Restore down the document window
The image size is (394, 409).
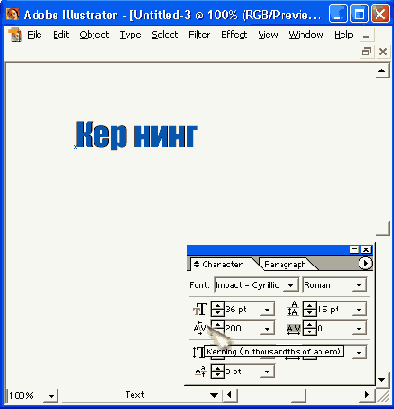click(366, 52)
